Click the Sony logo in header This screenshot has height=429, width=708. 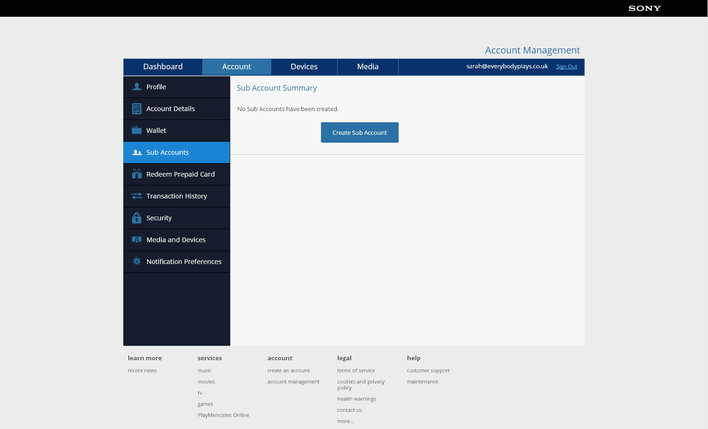click(x=644, y=8)
